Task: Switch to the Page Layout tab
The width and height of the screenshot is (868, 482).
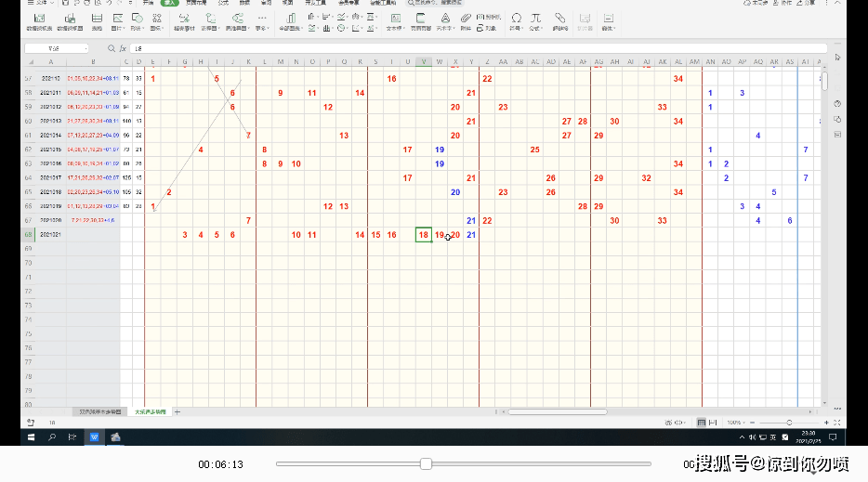Action: point(196,3)
